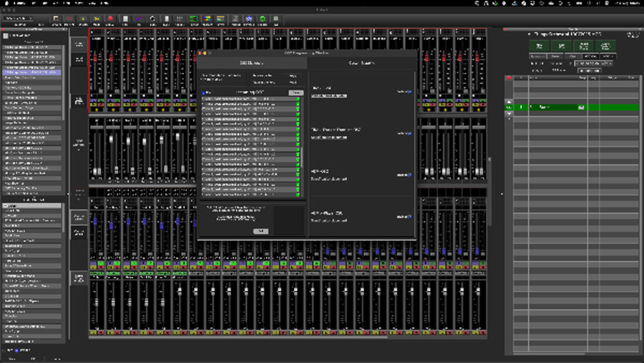
Task: Click the purple icon in the top toolbar
Action: [138, 19]
